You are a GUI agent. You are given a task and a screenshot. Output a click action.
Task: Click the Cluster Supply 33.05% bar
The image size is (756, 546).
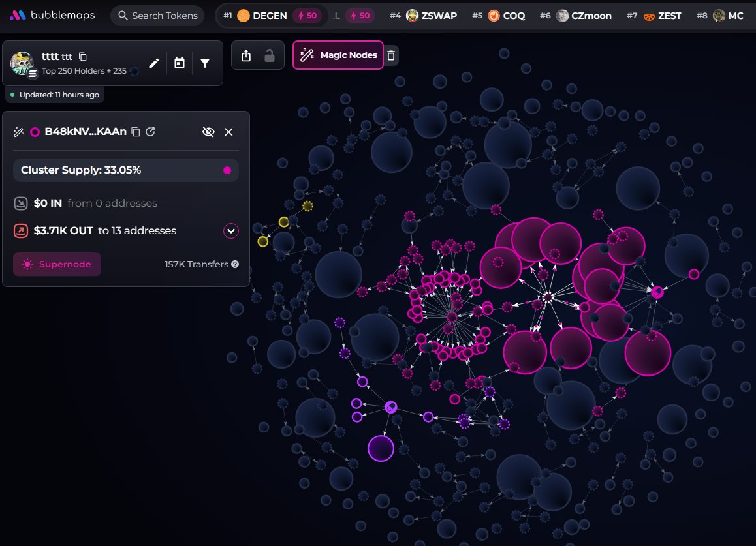tap(126, 170)
